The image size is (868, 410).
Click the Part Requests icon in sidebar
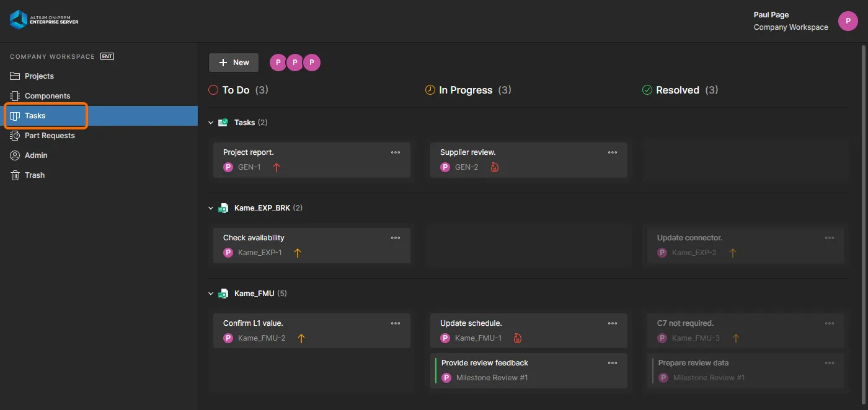tap(15, 136)
